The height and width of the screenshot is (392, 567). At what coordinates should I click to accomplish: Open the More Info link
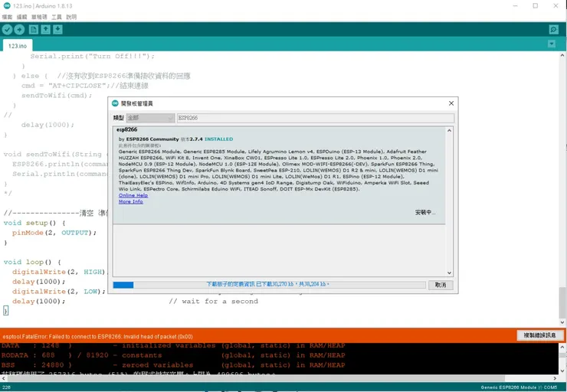131,201
